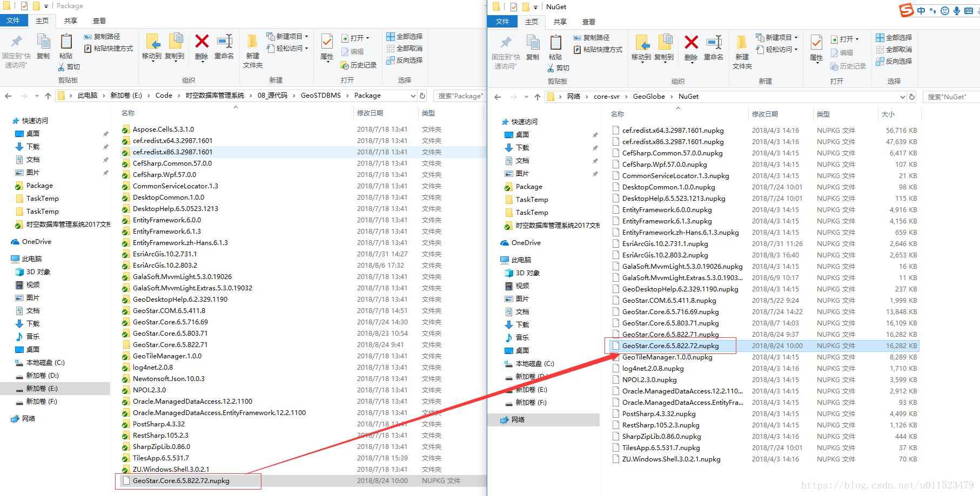Open recent locations dropdown in Package window
Screen dimensions: 980x496
tap(37, 96)
